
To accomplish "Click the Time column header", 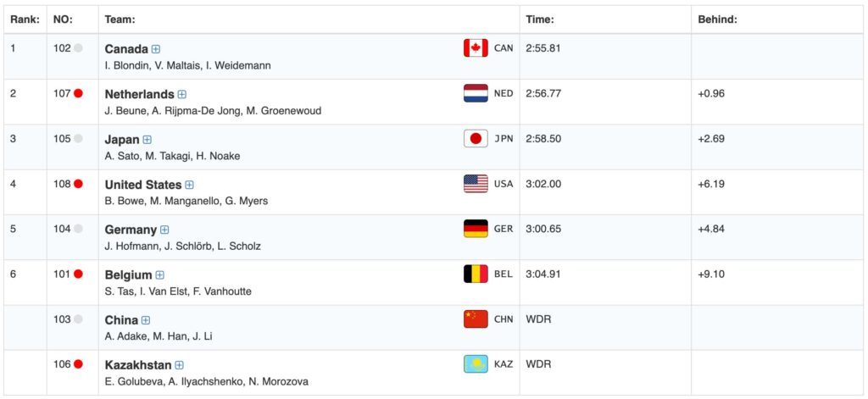I will tap(540, 19).
